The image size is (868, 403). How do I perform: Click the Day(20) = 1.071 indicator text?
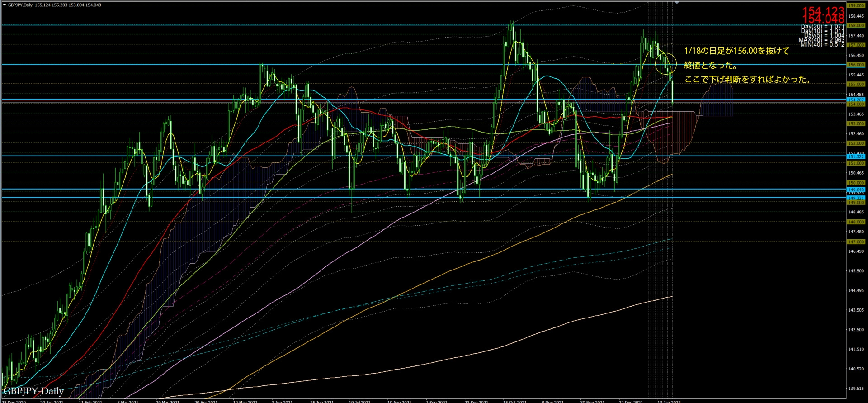point(822,27)
